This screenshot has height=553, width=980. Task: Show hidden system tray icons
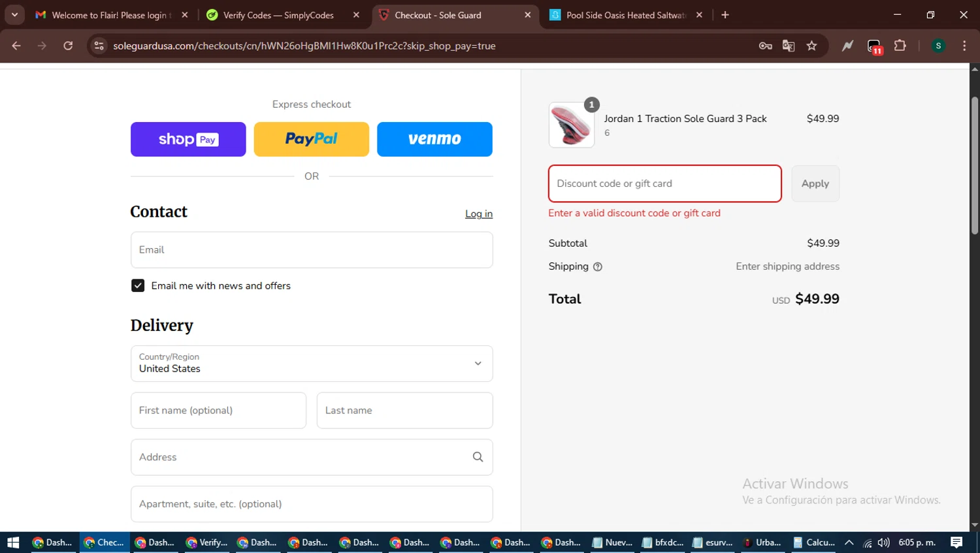coord(849,543)
